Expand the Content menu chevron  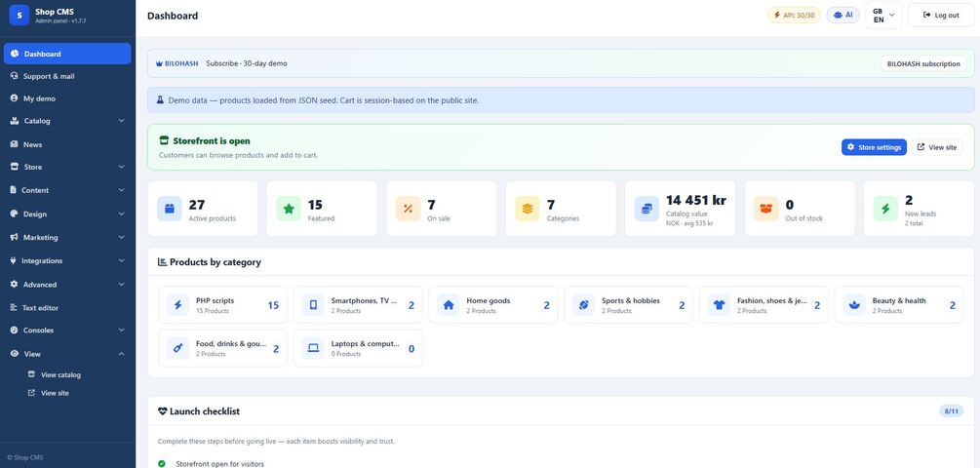tap(121, 190)
